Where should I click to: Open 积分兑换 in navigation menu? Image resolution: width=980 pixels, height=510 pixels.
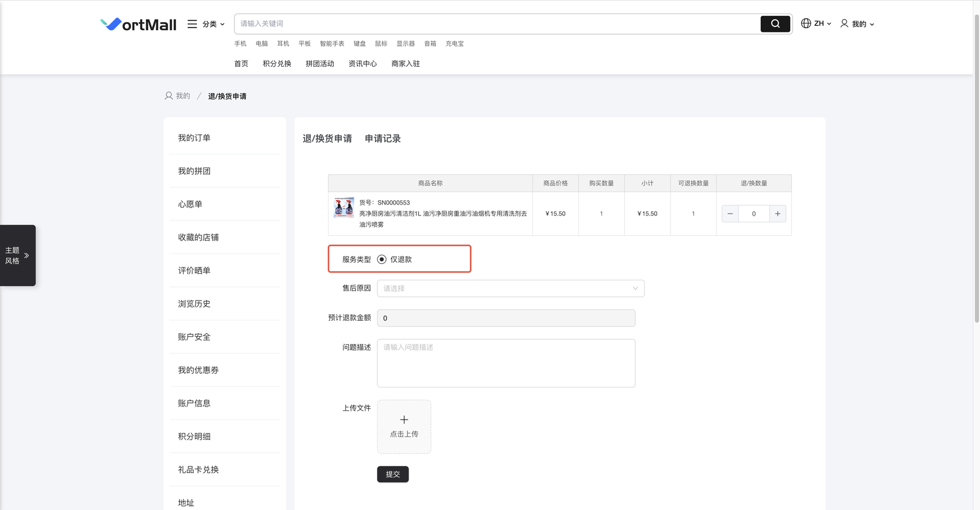277,64
